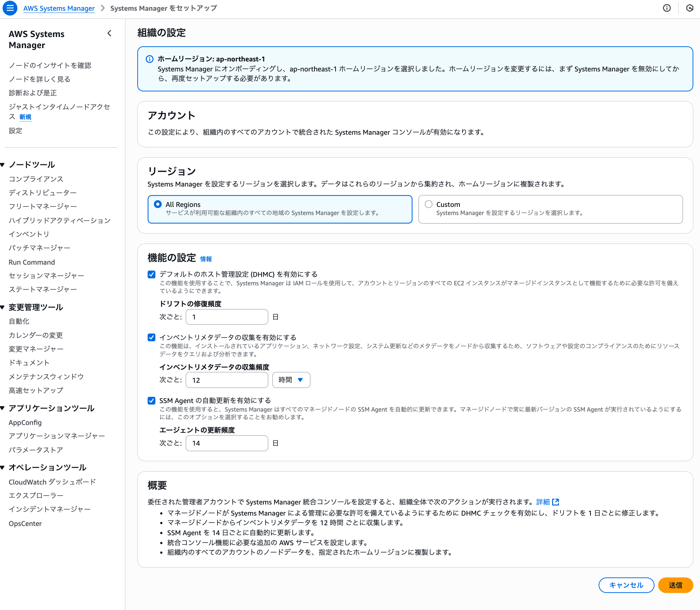700x610 pixels.
Task: Open Run Command in sidebar
Action: (x=32, y=262)
